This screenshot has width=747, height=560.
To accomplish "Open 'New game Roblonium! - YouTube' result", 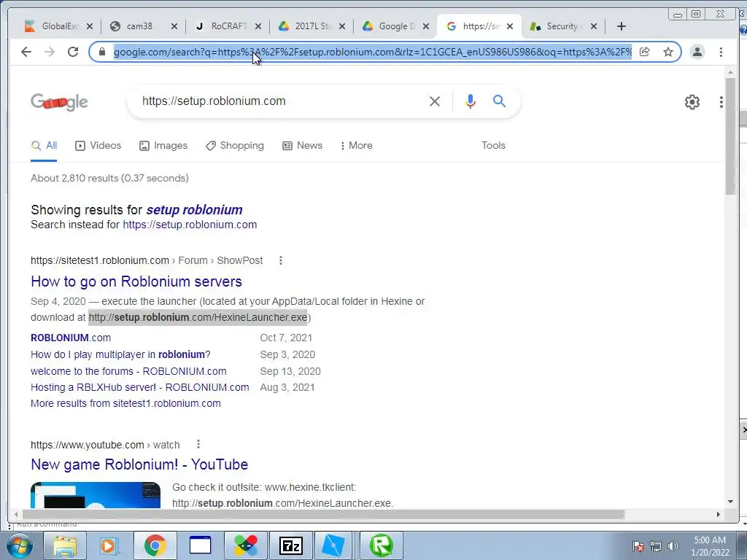I will tap(139, 464).
